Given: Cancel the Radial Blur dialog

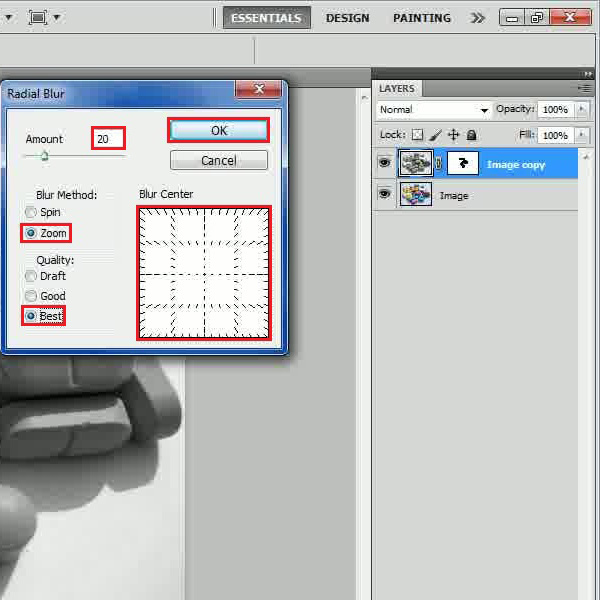Looking at the screenshot, I should 218,160.
